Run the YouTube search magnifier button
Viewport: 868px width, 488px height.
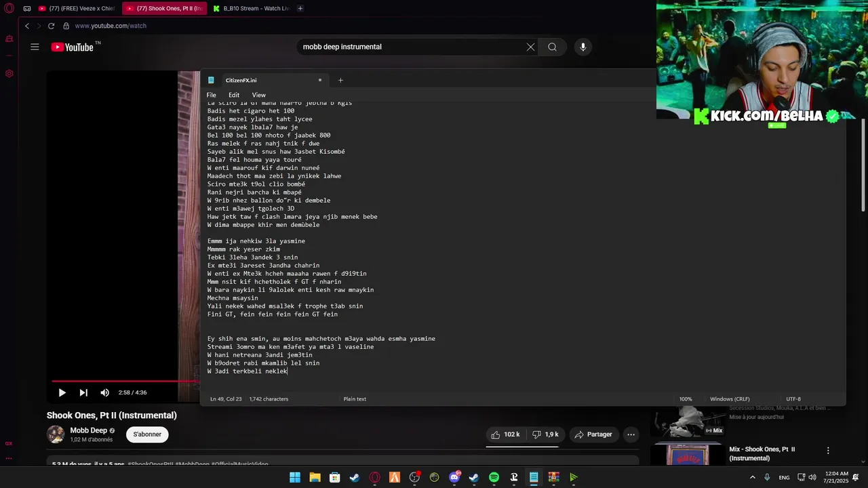[x=553, y=47]
